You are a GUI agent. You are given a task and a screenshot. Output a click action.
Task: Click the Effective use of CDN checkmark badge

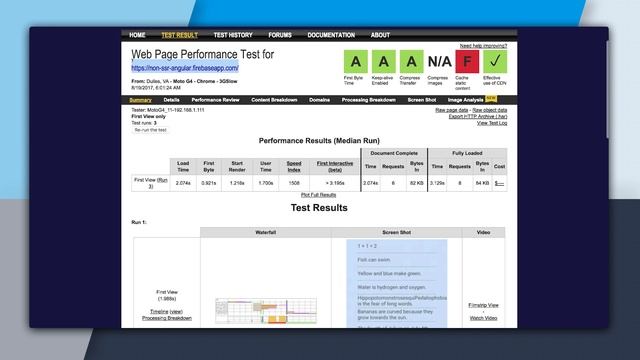(x=495, y=62)
